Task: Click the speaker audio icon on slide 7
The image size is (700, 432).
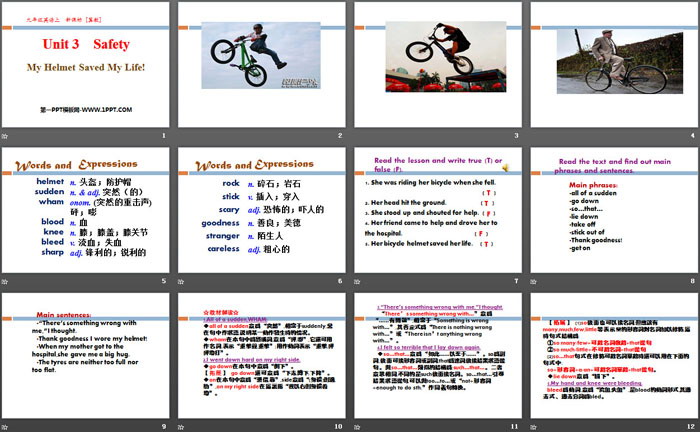Action: click(x=506, y=167)
